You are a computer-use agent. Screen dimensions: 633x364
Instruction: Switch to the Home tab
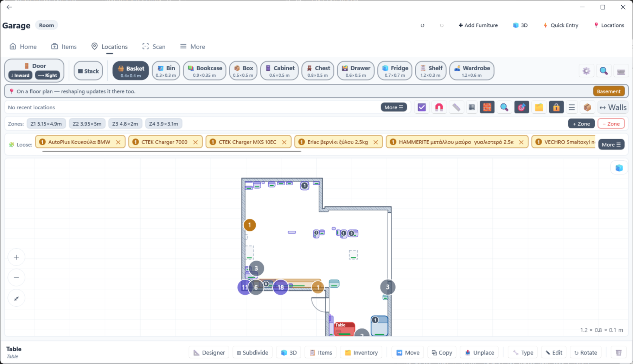(x=23, y=46)
